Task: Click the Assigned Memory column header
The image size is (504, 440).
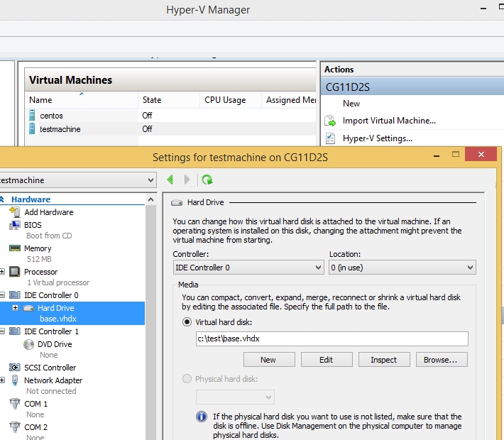Action: tap(289, 100)
